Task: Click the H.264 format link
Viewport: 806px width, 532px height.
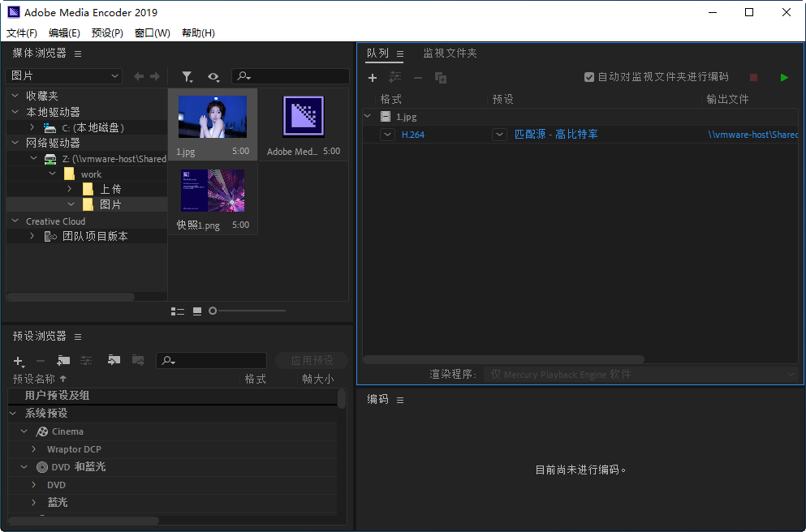Action: point(413,135)
